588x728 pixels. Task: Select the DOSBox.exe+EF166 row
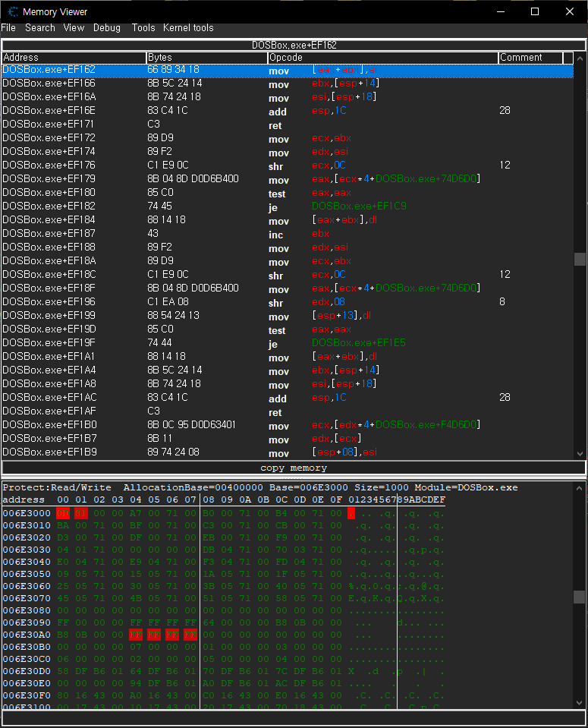pos(288,84)
